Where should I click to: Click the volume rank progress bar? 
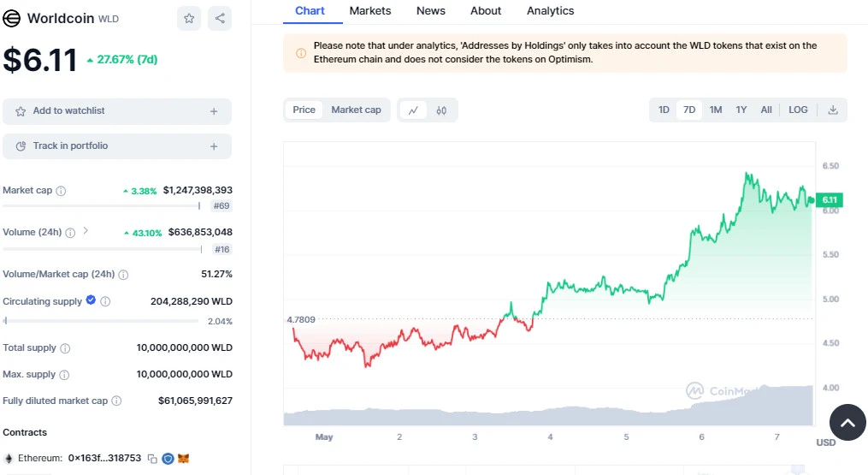(103, 249)
